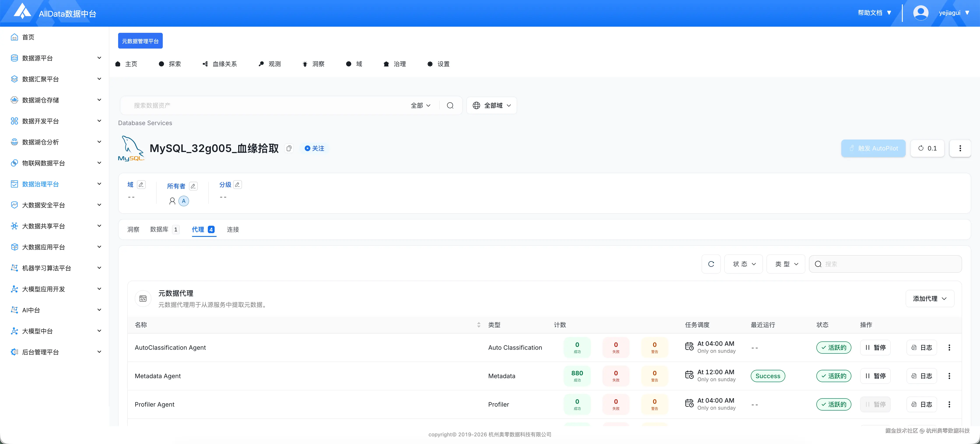Open the 探索 nav item
Viewport: 980px width, 444px height.
(x=170, y=64)
